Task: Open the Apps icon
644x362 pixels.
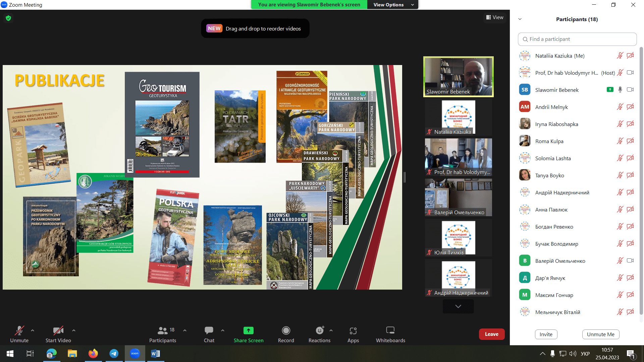Action: coord(353,331)
